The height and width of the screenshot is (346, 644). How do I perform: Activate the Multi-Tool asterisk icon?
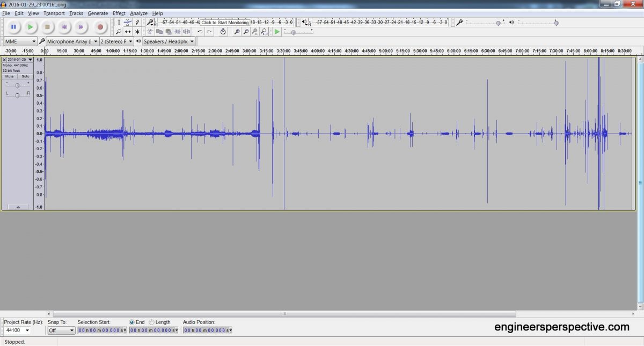pyautogui.click(x=137, y=32)
